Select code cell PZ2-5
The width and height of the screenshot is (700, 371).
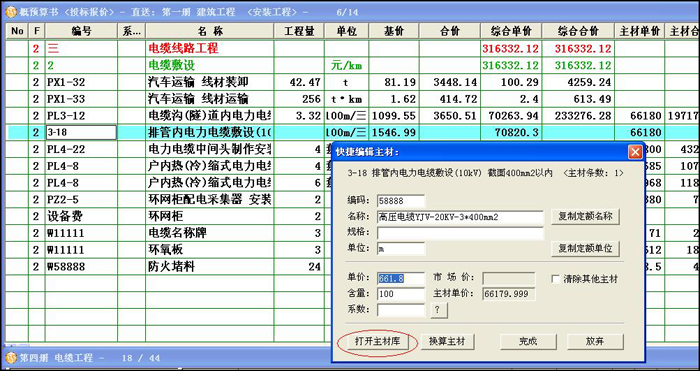coord(81,200)
